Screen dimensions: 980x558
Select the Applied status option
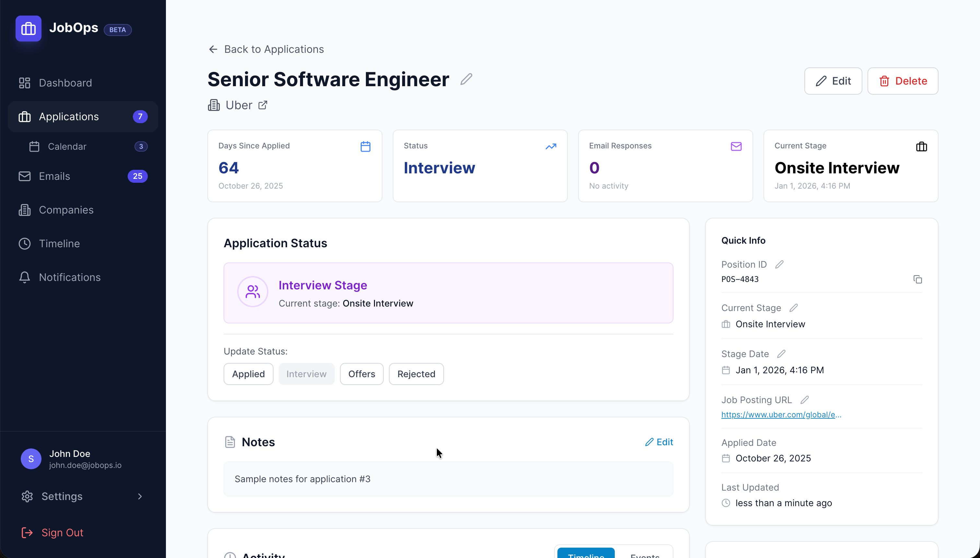(248, 374)
